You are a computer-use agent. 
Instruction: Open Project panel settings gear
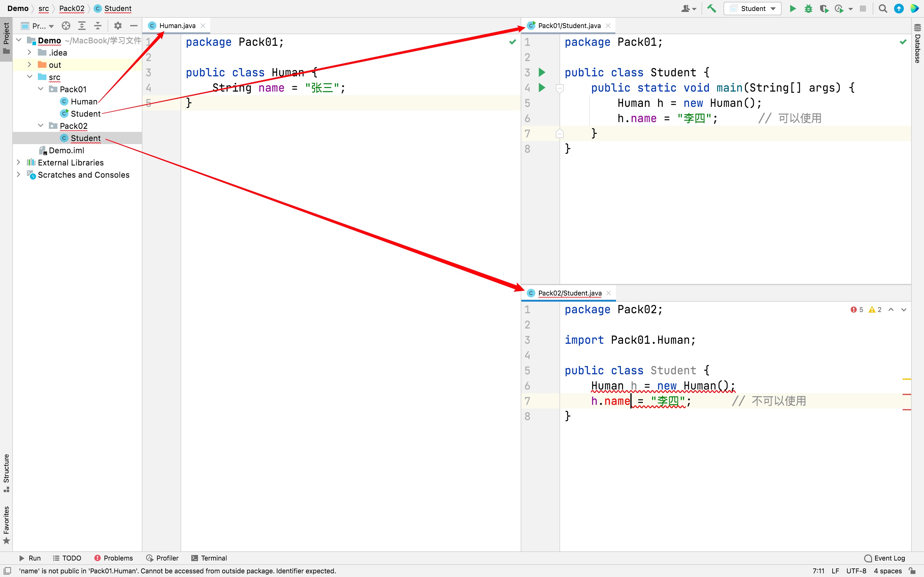click(x=118, y=26)
